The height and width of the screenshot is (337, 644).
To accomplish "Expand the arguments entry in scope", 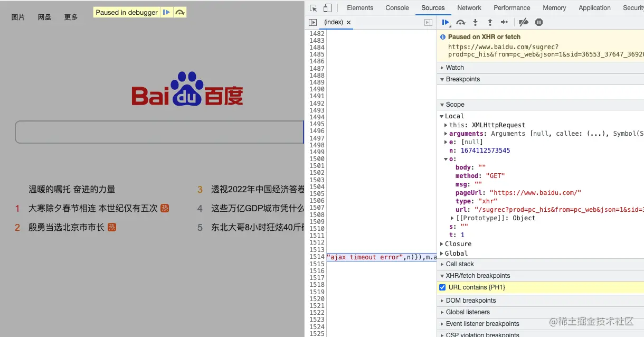I will [x=446, y=134].
